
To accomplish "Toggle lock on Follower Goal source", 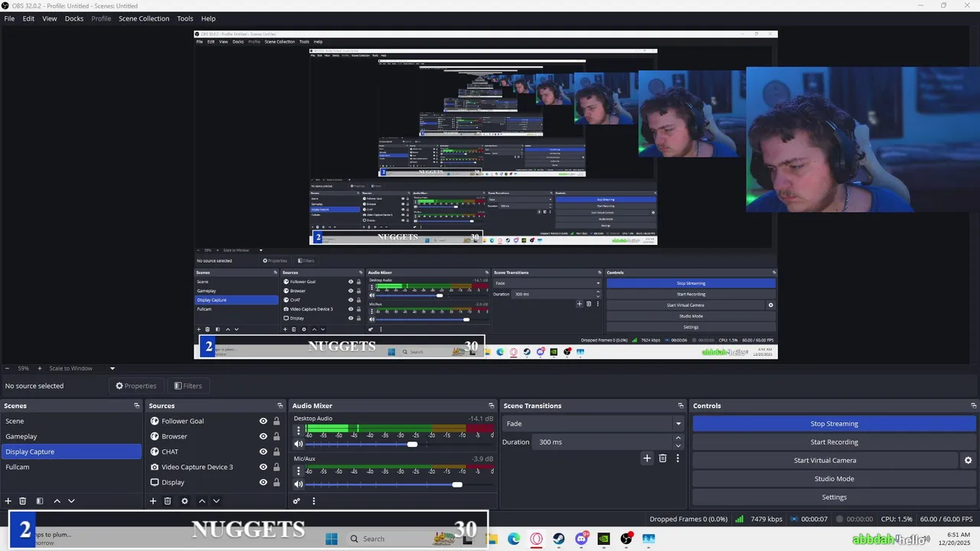I will [x=276, y=421].
